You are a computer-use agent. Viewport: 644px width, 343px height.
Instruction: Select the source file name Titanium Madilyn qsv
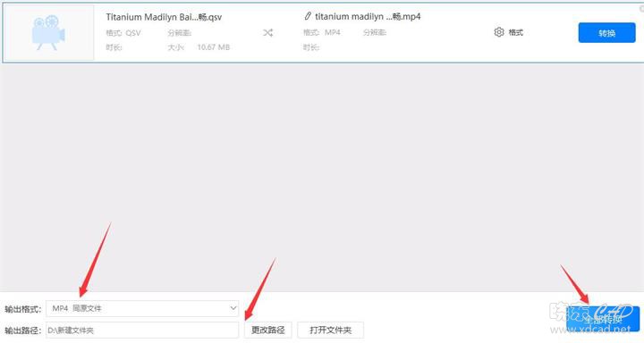tap(164, 17)
